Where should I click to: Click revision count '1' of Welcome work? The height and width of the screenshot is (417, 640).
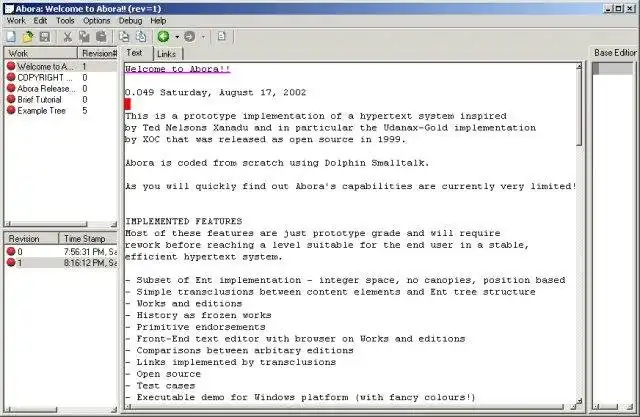click(84, 66)
